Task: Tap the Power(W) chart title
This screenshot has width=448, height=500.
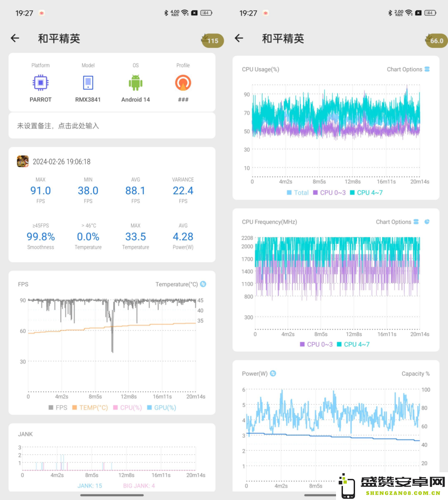Action: click(254, 373)
